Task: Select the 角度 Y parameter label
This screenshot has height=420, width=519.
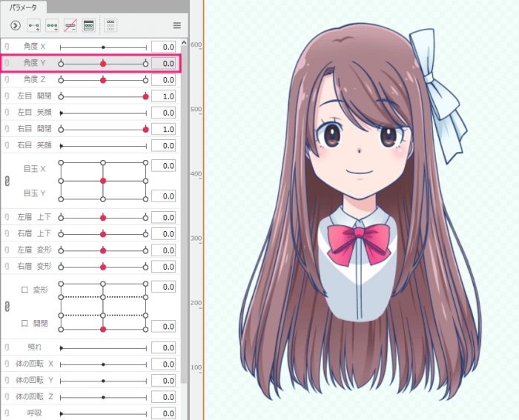Action: coord(34,63)
